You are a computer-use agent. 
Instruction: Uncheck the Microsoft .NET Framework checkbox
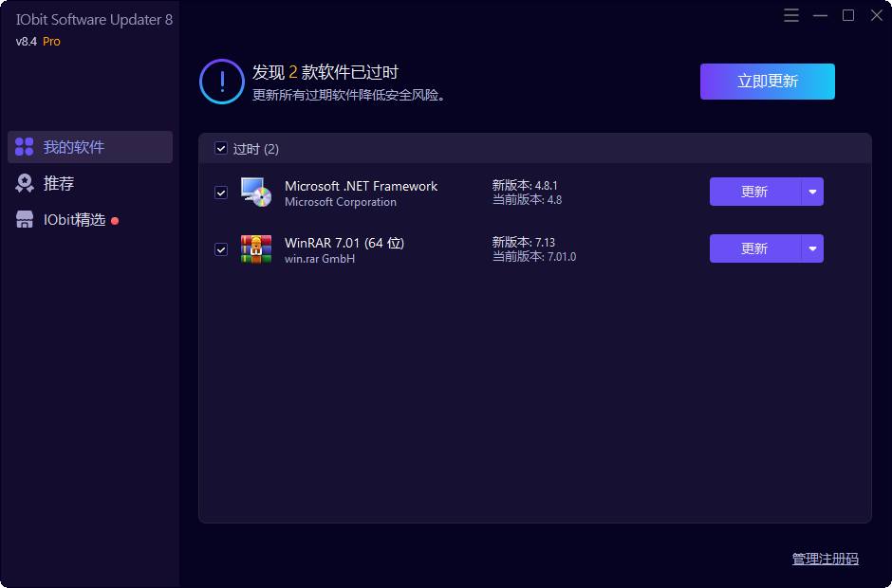[x=221, y=193]
